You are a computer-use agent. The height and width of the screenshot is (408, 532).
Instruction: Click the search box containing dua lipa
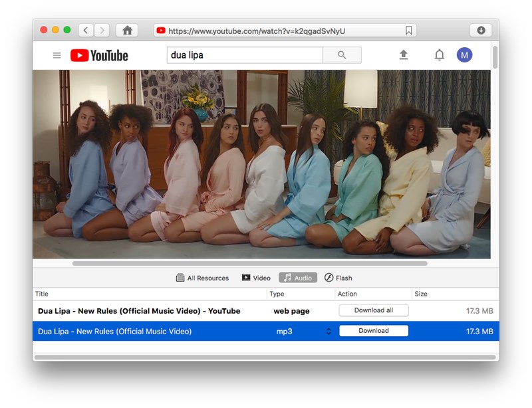(245, 55)
